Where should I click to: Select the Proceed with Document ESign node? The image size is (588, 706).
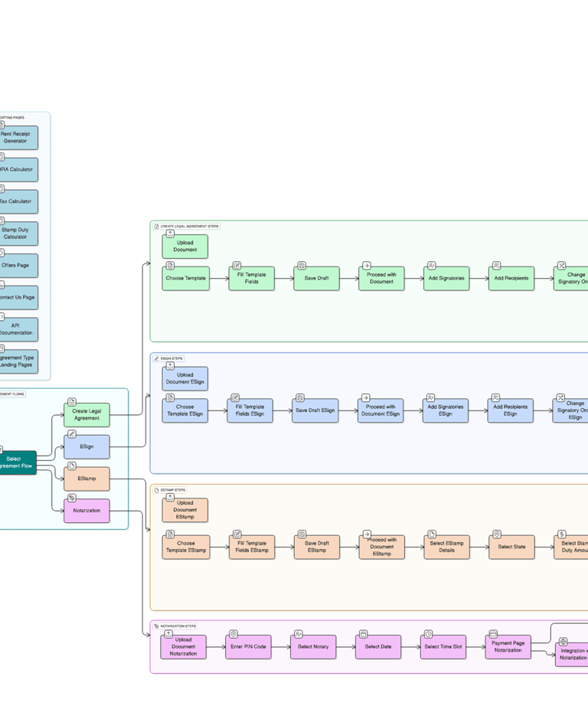click(x=381, y=410)
